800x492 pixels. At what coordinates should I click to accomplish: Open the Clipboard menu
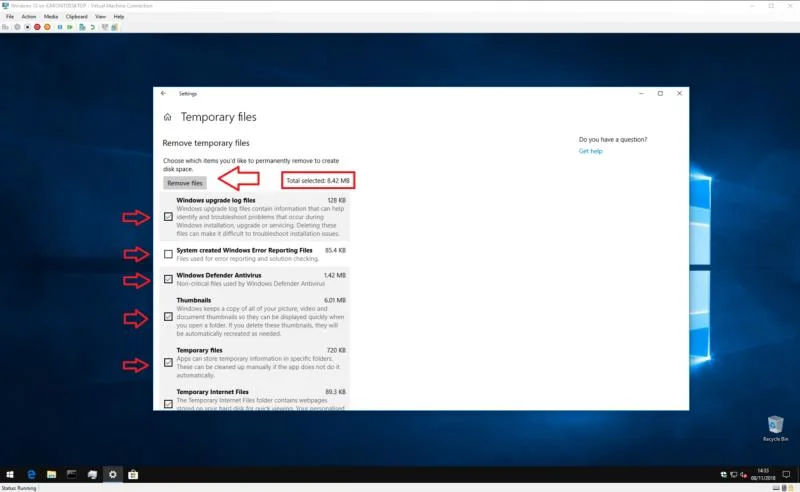click(77, 17)
